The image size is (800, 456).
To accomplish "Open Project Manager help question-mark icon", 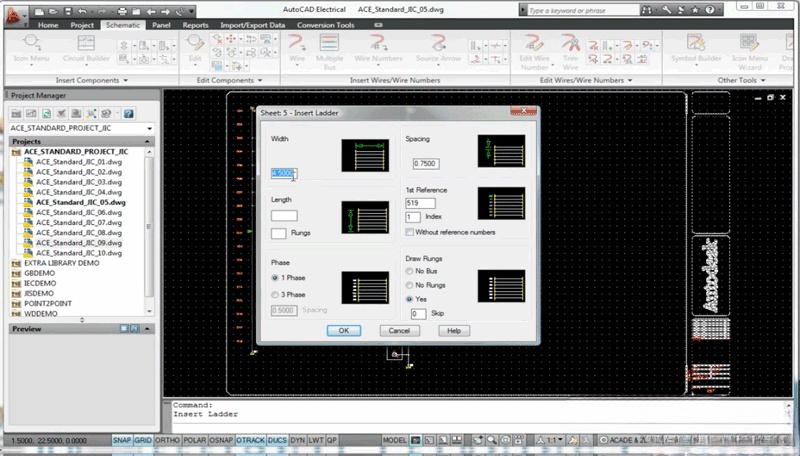I will [129, 113].
